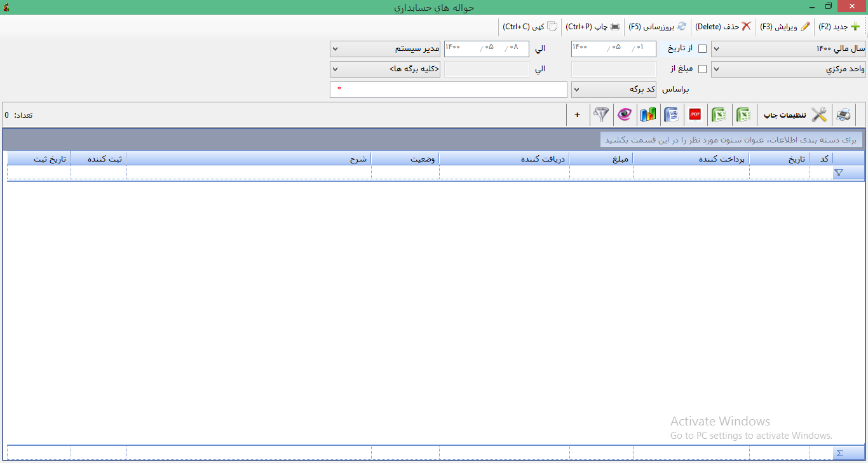Open the سال مالي ۱۴۰۰ fiscal year dropdown
The width and height of the screenshot is (868, 463).
(x=788, y=49)
